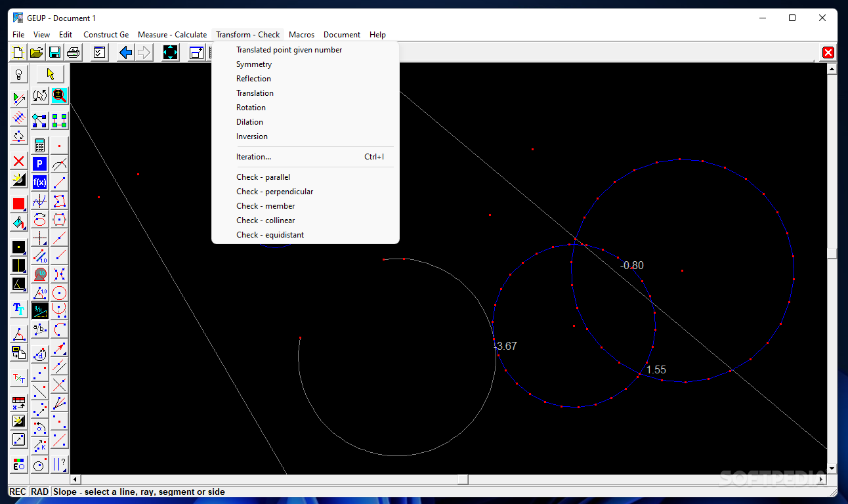Save the document with the floppy disk icon

point(55,53)
